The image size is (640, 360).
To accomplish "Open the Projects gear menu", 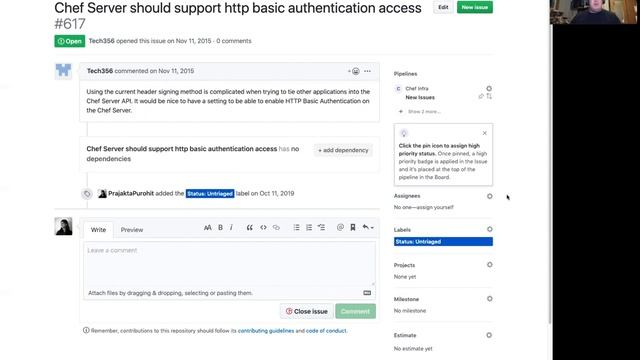I will point(489,265).
